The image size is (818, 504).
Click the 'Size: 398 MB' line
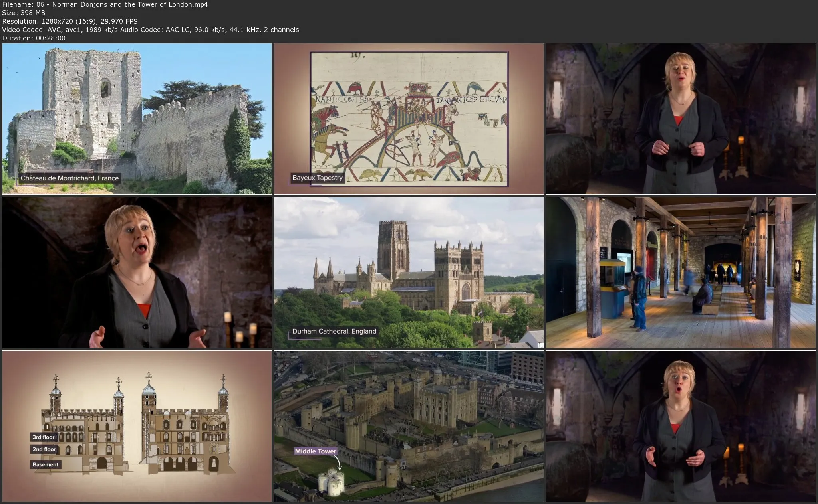[24, 13]
